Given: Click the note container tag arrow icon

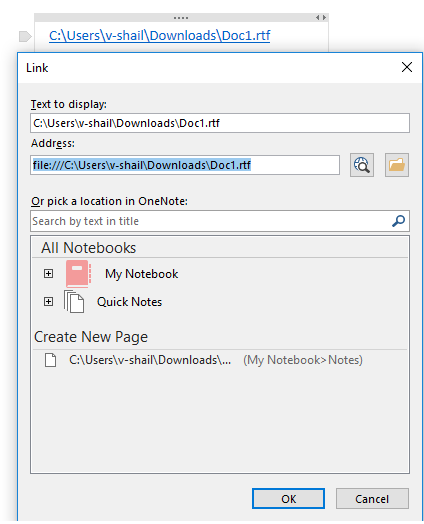Looking at the screenshot, I should pos(25,36).
